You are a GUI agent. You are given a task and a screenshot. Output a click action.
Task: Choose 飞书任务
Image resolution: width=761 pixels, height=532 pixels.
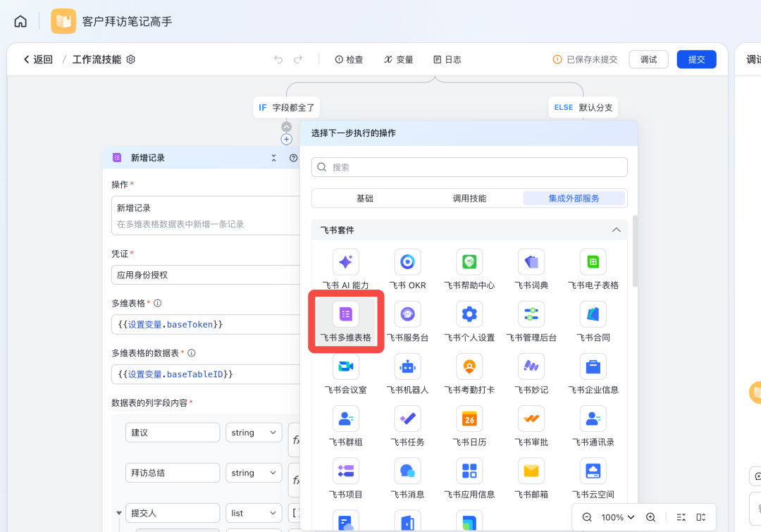tap(408, 426)
